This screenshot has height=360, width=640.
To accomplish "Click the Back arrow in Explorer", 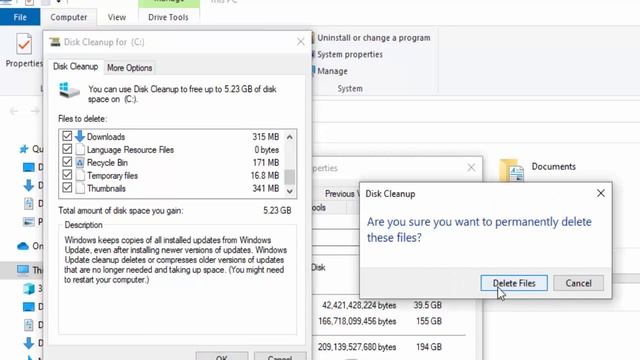I will pyautogui.click(x=14, y=111).
